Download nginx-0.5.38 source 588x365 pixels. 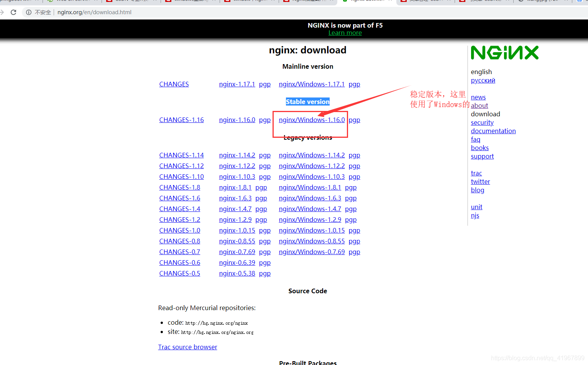[x=237, y=273]
